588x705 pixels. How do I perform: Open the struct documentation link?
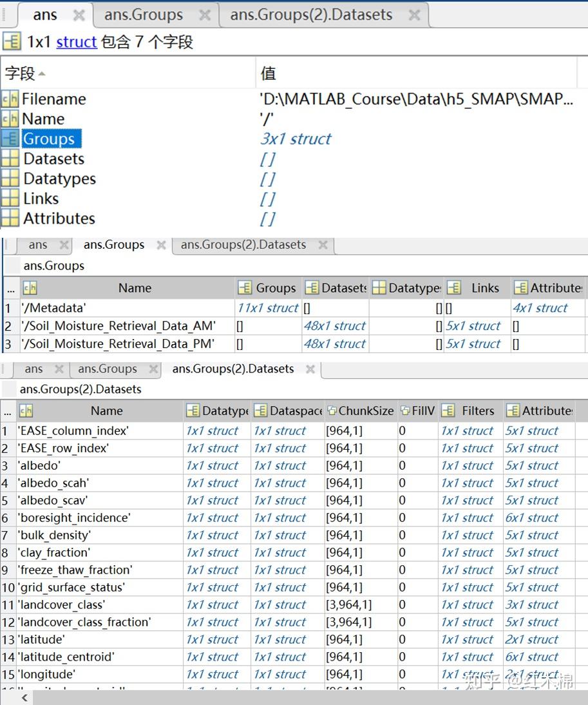coord(77,42)
